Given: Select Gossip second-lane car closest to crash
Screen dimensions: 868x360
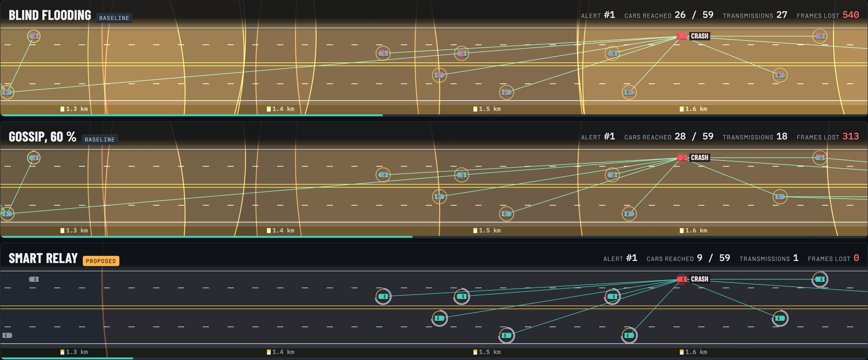Looking at the screenshot, I should tap(612, 175).
